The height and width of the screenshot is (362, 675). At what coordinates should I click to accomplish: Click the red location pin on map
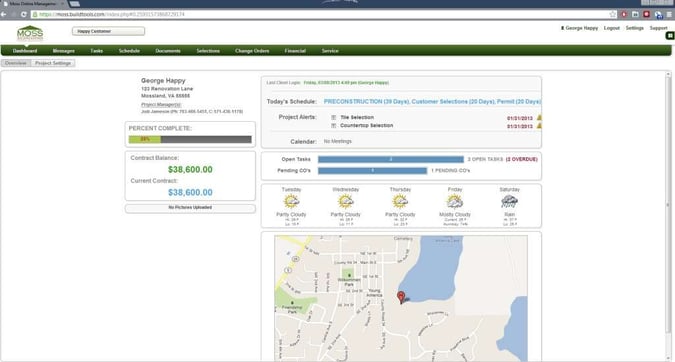pyautogui.click(x=401, y=297)
